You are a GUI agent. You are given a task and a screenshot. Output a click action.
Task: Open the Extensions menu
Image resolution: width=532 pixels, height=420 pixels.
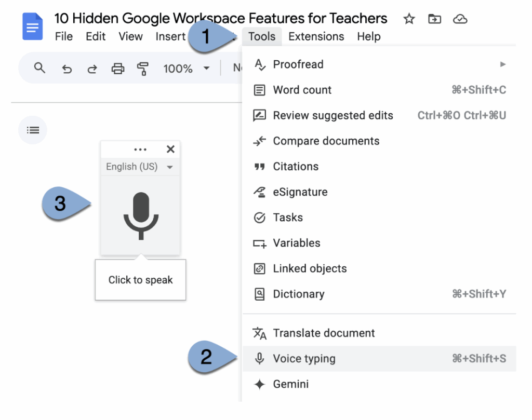(316, 36)
